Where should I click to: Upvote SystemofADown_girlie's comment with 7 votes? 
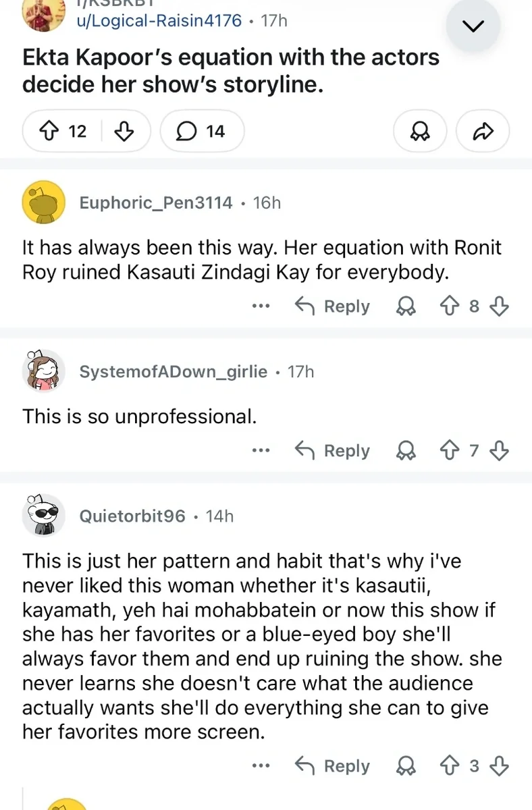pos(450,450)
